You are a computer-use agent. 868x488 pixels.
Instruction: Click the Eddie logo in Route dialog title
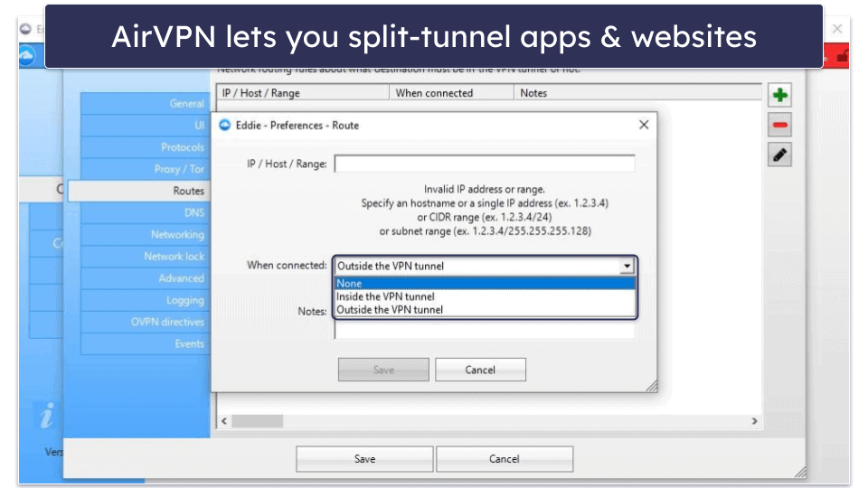(x=225, y=125)
